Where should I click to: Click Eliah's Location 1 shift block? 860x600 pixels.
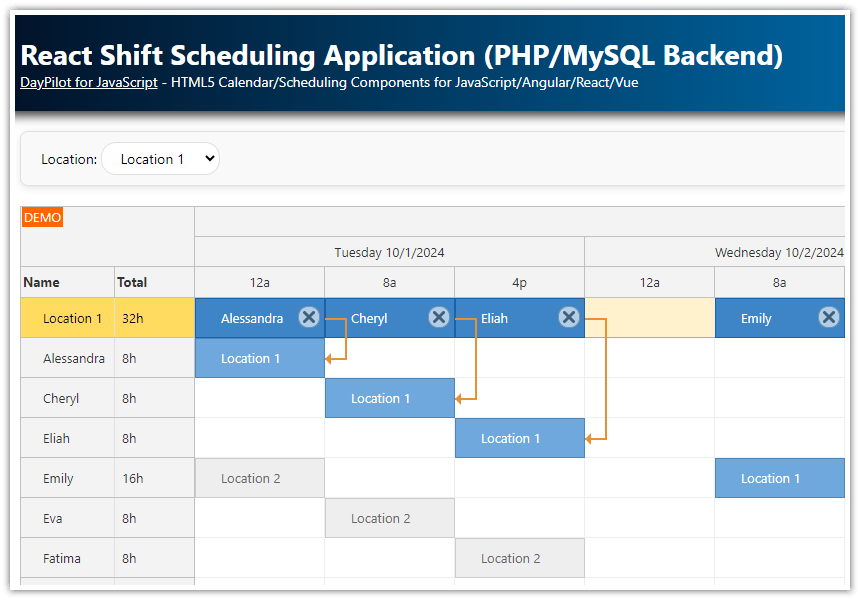[519, 437]
